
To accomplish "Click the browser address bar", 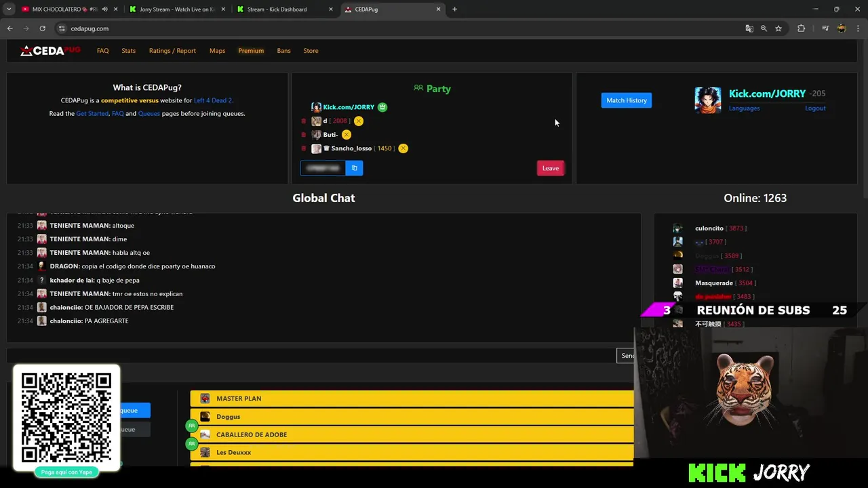I will coord(400,28).
